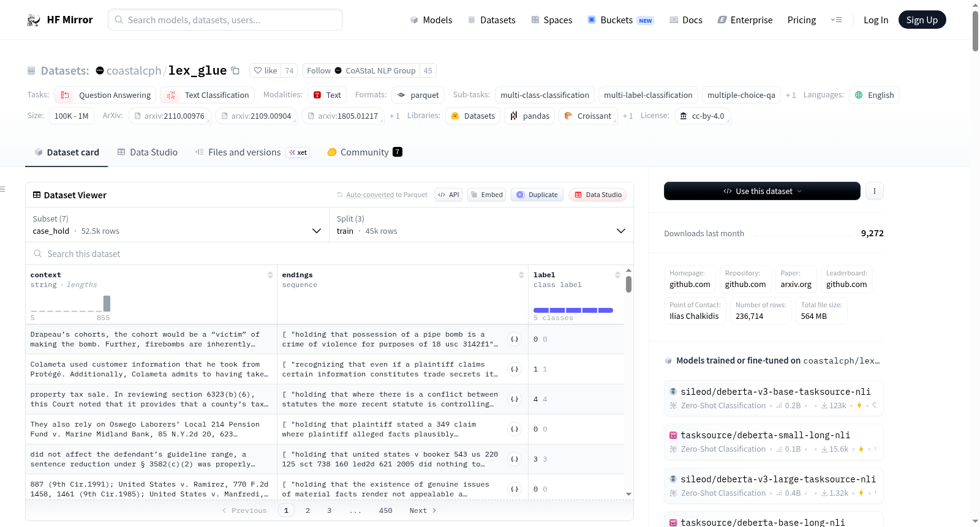Go to page 2 of the dataset

(x=307, y=510)
